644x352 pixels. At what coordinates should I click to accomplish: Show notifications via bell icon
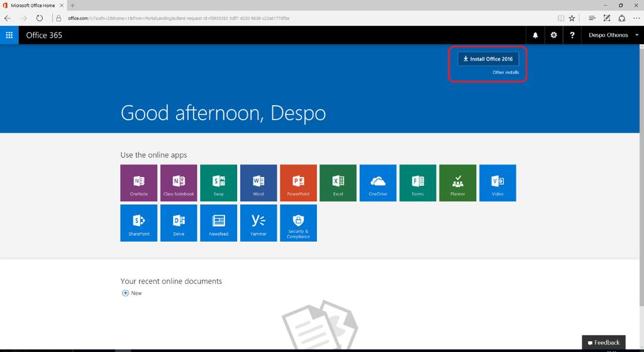click(x=535, y=35)
